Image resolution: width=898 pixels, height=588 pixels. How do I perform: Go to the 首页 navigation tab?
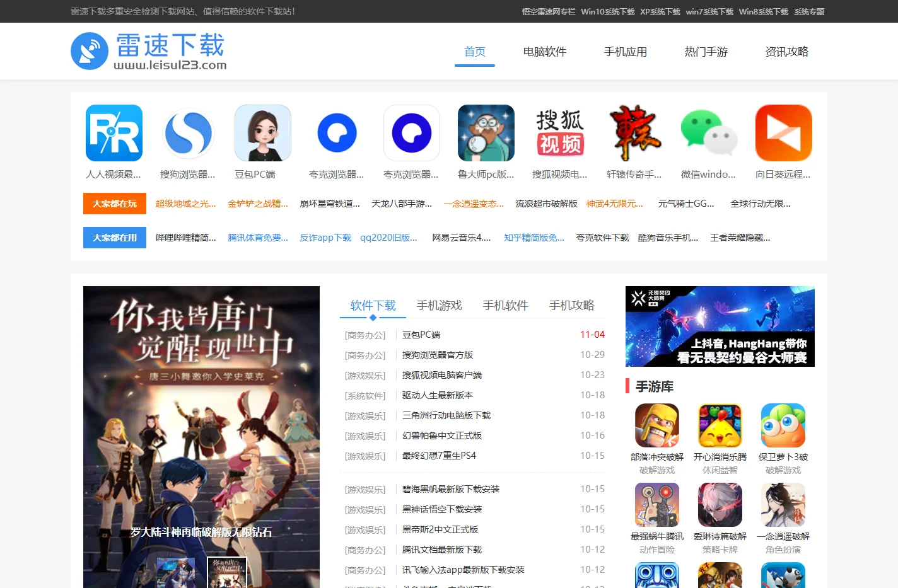475,52
